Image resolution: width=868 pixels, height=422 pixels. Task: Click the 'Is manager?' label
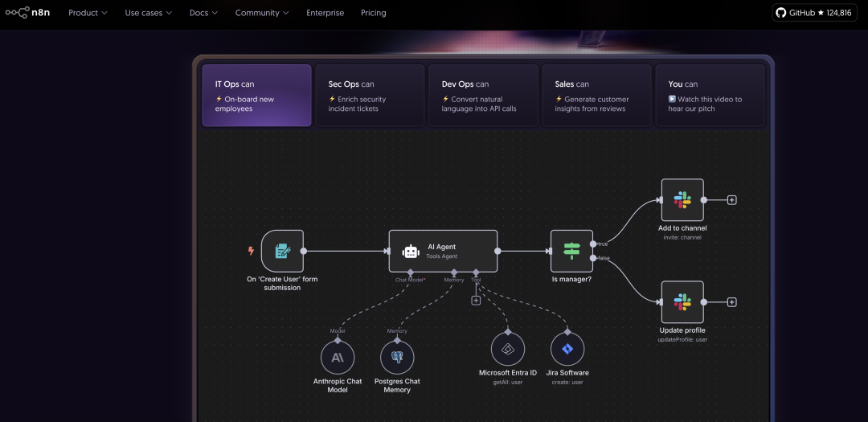click(x=571, y=279)
